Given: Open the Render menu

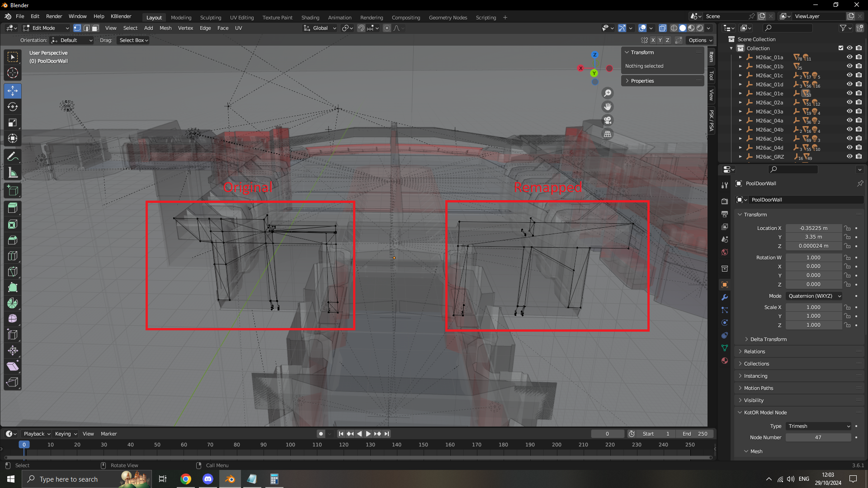Looking at the screenshot, I should 54,16.
